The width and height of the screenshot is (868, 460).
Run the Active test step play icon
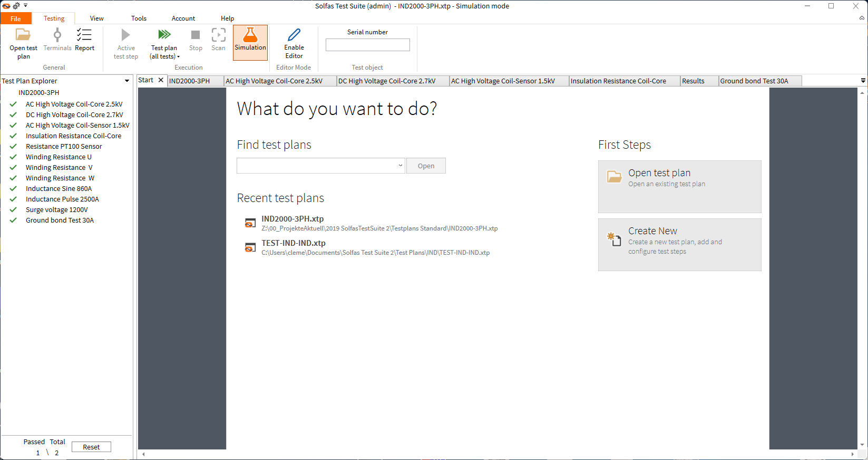[x=125, y=35]
